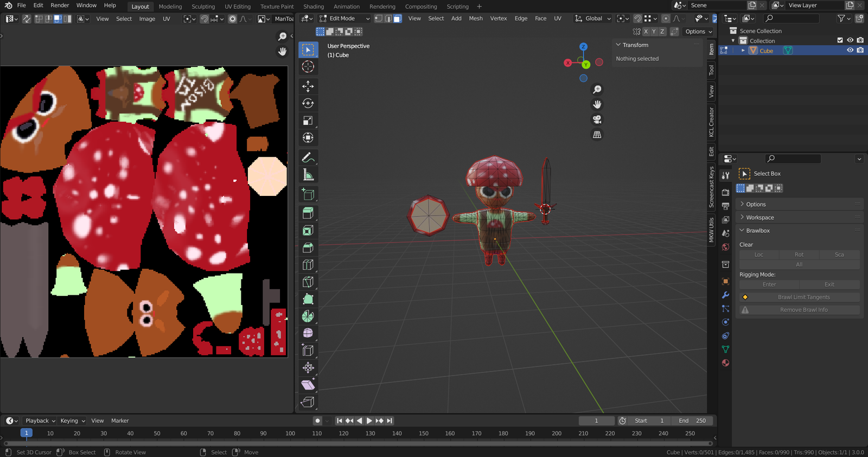Hide the Cube object in viewport

(x=850, y=50)
